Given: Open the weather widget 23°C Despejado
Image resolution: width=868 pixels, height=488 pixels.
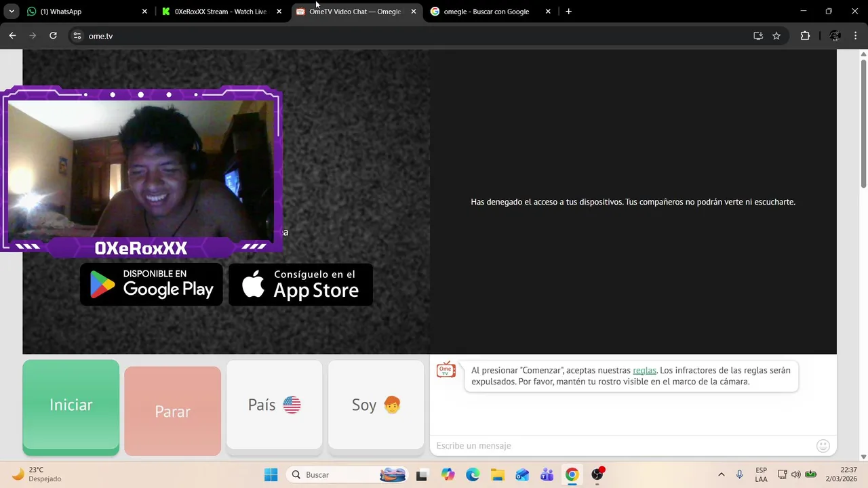Looking at the screenshot, I should pyautogui.click(x=37, y=474).
